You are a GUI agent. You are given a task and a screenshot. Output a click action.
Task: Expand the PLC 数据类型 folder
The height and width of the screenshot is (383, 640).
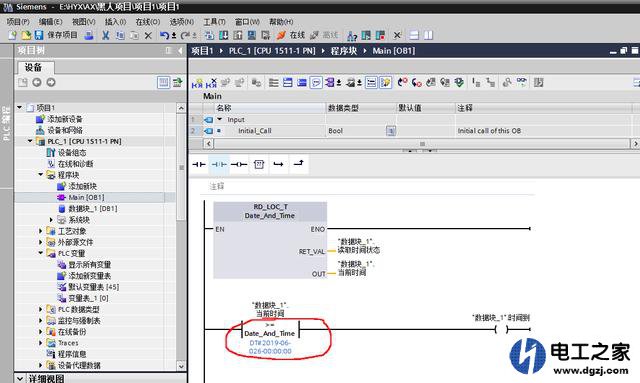pyautogui.click(x=40, y=310)
